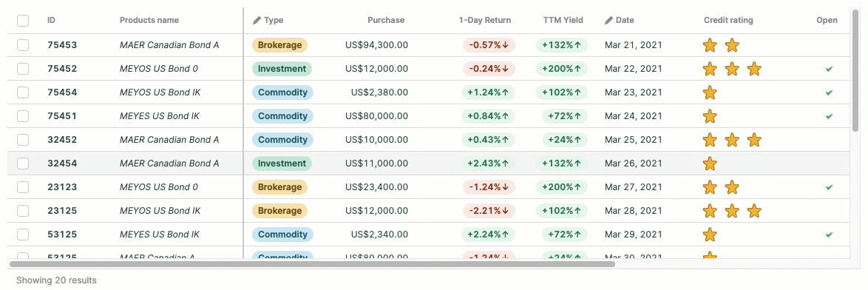The width and height of the screenshot is (868, 290).
Task: Click the TTM Yield column header
Action: (x=563, y=20)
